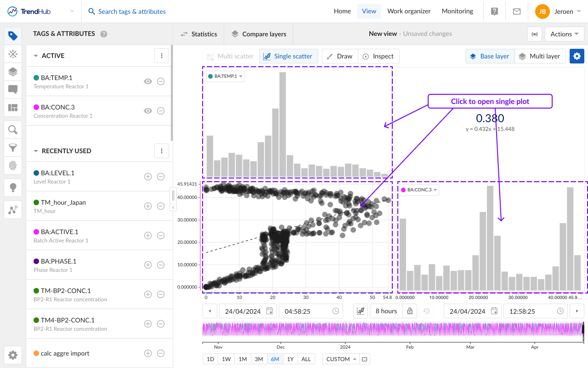The width and height of the screenshot is (588, 368).
Task: Open the Layers panel icon
Action: point(12,72)
